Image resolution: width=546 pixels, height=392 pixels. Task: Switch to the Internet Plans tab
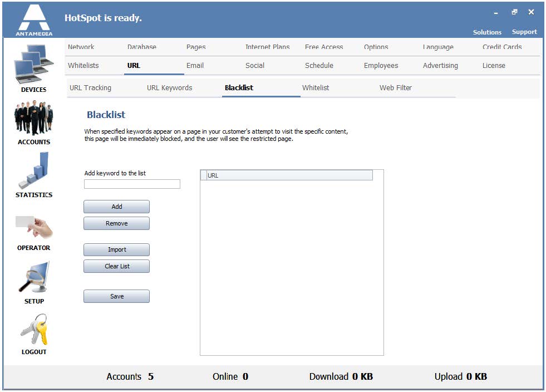point(267,47)
